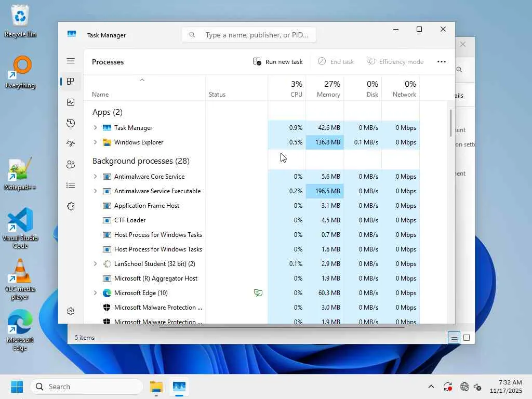The image size is (532, 399).
Task: Click the Task Manager search box
Action: (249, 35)
